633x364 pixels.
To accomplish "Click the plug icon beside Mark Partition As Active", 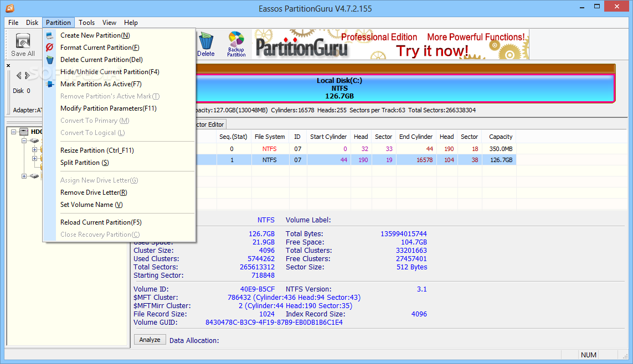I will 50,84.
